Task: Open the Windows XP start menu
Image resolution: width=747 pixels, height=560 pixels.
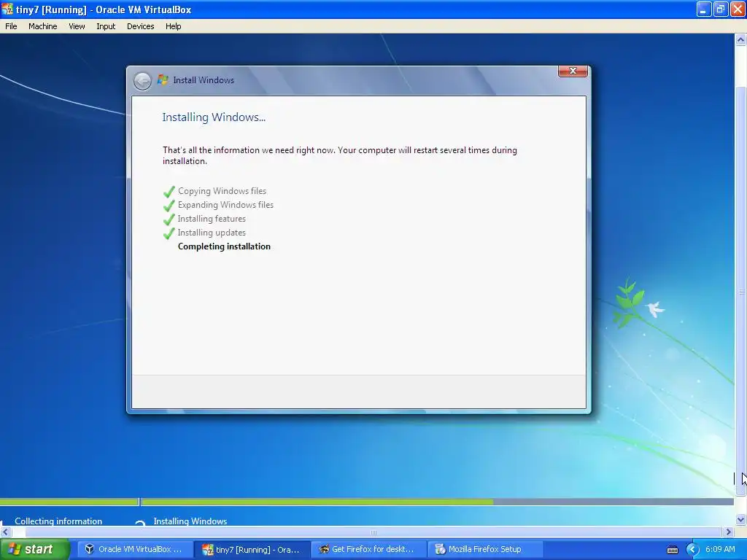Action: point(34,549)
